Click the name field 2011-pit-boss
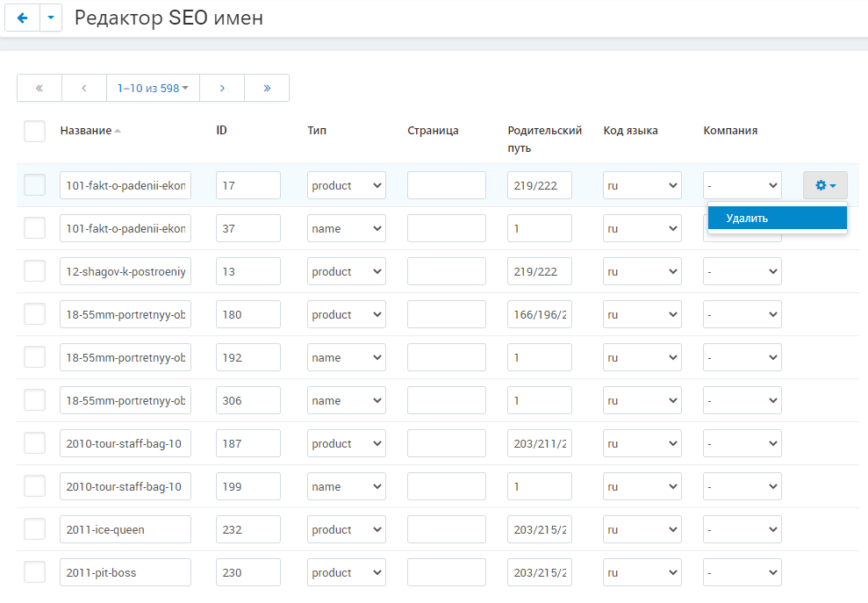This screenshot has height=603, width=868. click(126, 572)
